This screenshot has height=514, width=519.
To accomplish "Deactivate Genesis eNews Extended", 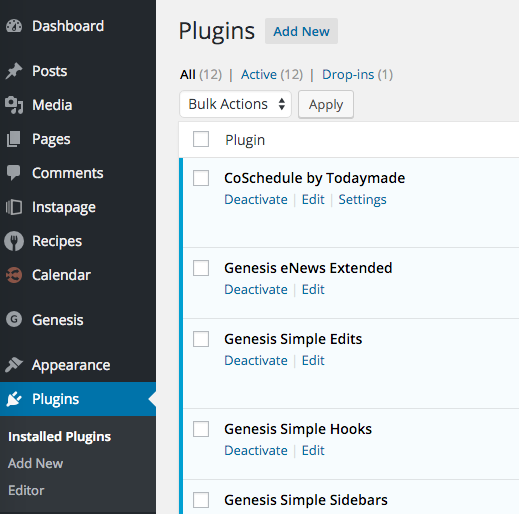I will pyautogui.click(x=256, y=289).
